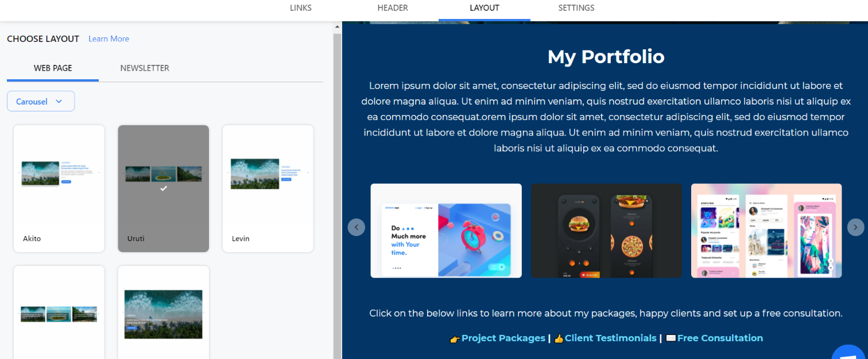Click the 'Click on the below links' sentence
Viewport: 868px width, 359px height.
coord(606,313)
